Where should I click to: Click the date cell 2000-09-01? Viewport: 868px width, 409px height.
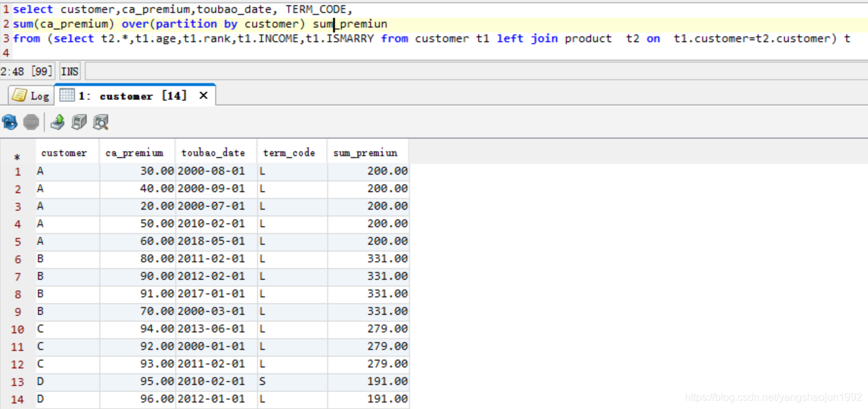(216, 189)
